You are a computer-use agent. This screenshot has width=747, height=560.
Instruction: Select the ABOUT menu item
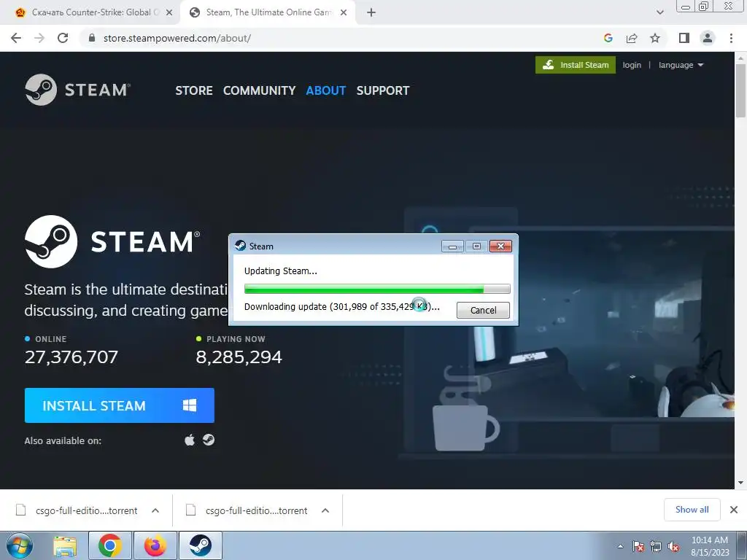point(326,90)
